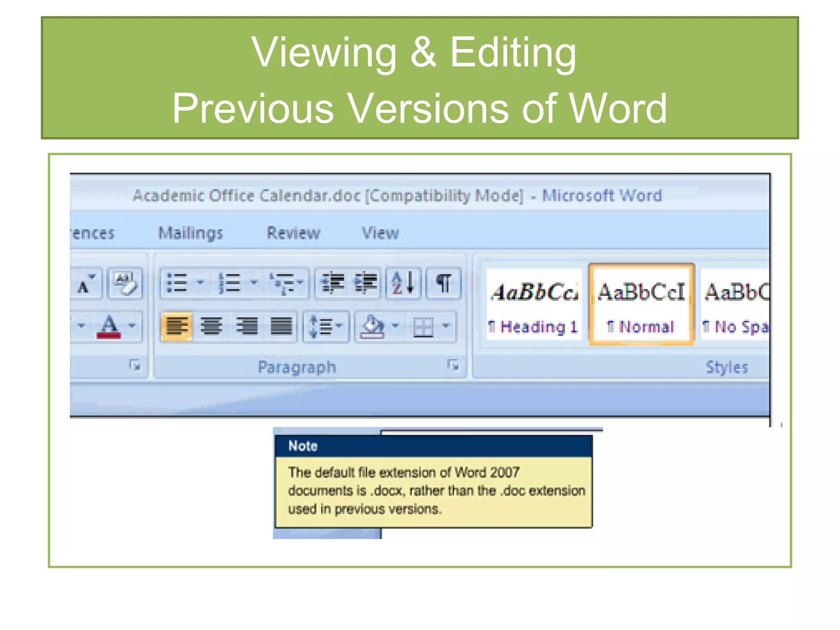Open the Mailings tab

point(191,233)
